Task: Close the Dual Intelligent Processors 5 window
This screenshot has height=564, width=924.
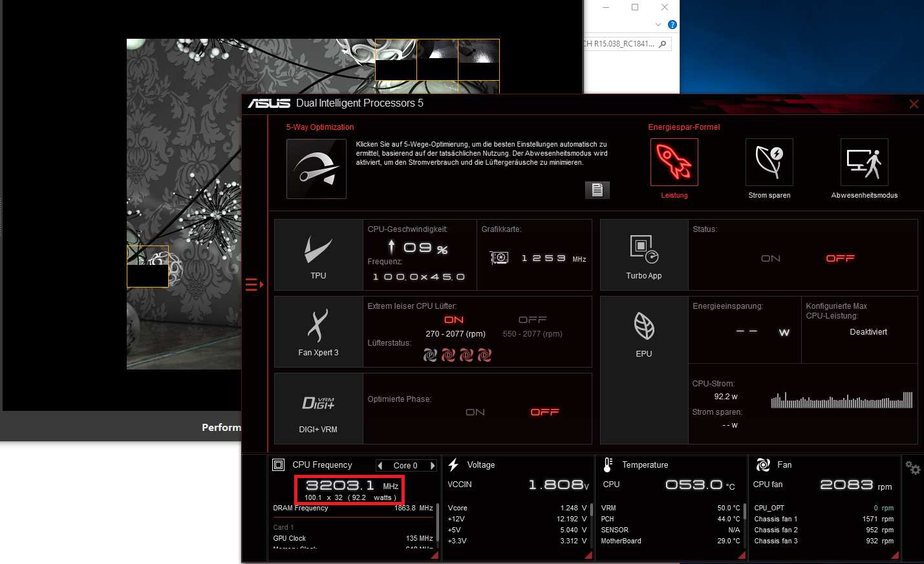Action: 914,104
